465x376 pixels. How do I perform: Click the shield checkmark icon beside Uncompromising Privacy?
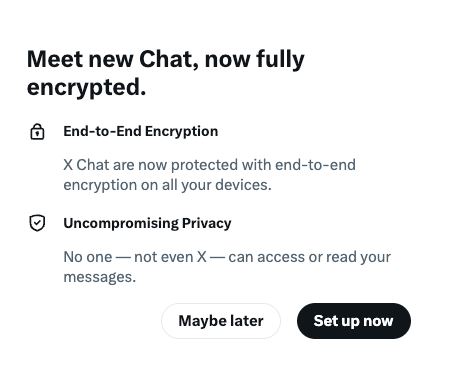[37, 223]
